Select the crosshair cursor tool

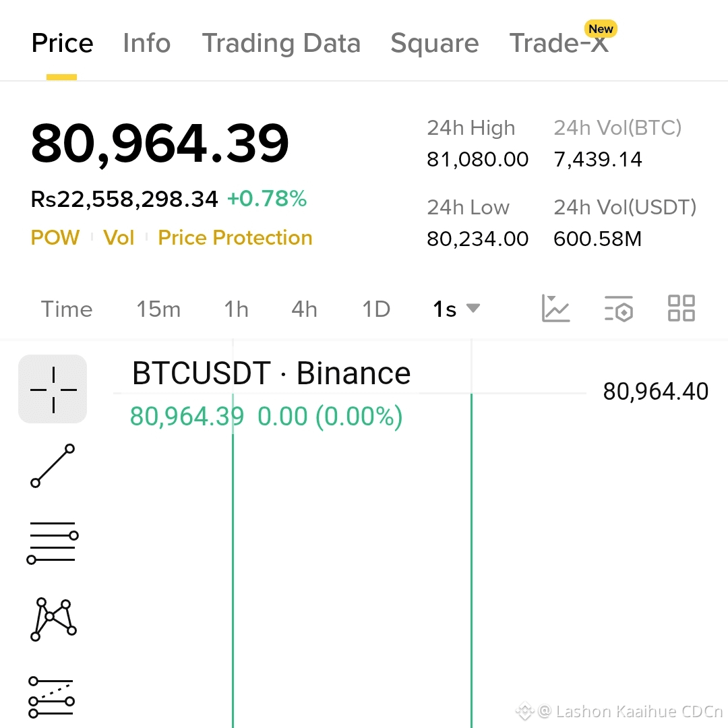click(x=53, y=389)
